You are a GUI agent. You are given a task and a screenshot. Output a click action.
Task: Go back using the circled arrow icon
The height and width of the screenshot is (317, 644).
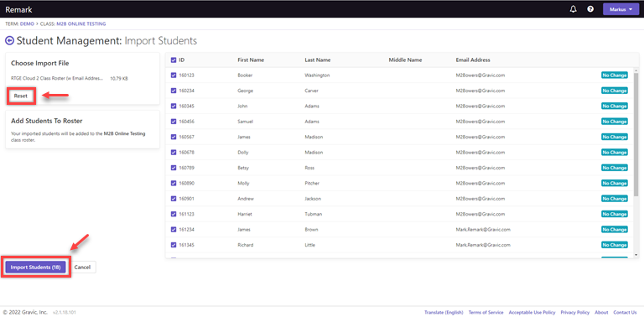[x=9, y=40]
